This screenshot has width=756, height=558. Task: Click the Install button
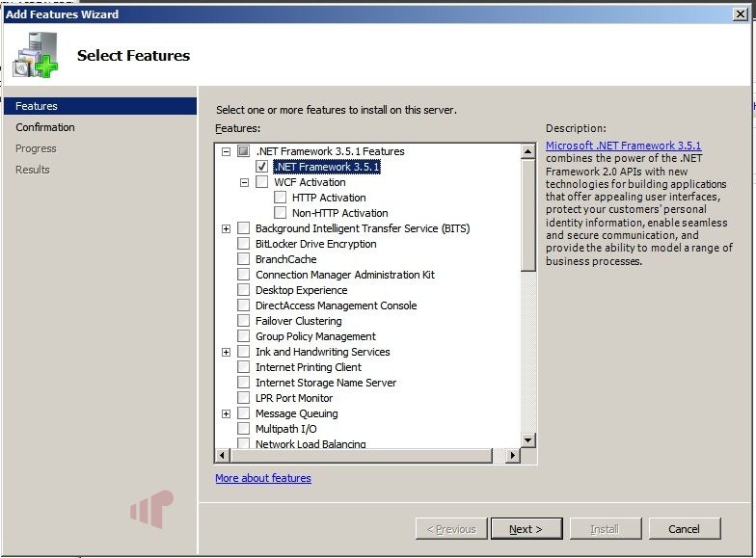606,529
